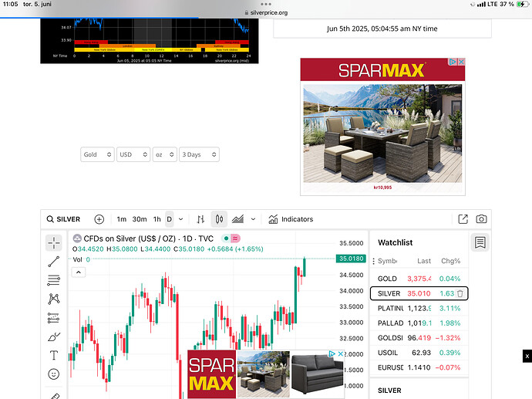Tap the three-dot multitasking menu
This screenshot has width=532, height=399.
(x=266, y=4)
